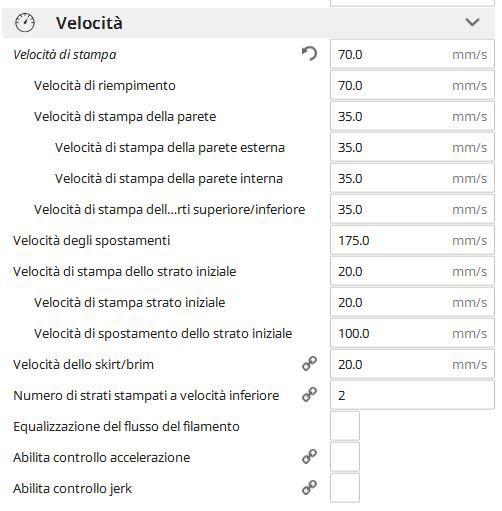Image resolution: width=502 pixels, height=511 pixels.
Task: Select the Velocità di spostamento dello strato iniziale field
Action: [x=412, y=333]
